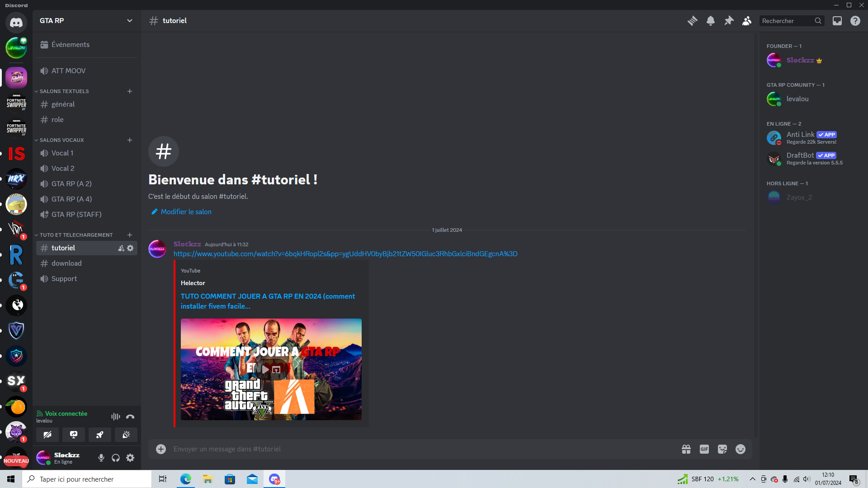This screenshot has height=488, width=868.
Task: Toggle headphone deafen
Action: [116, 458]
